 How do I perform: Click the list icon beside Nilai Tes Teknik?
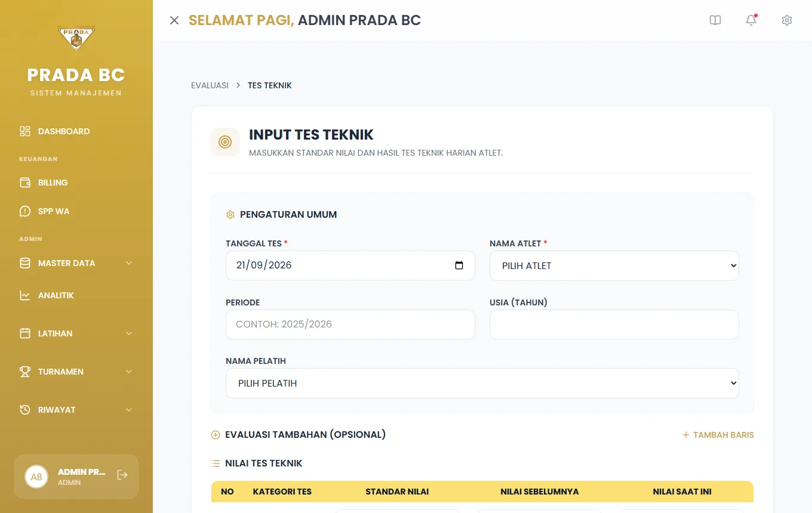[216, 463]
